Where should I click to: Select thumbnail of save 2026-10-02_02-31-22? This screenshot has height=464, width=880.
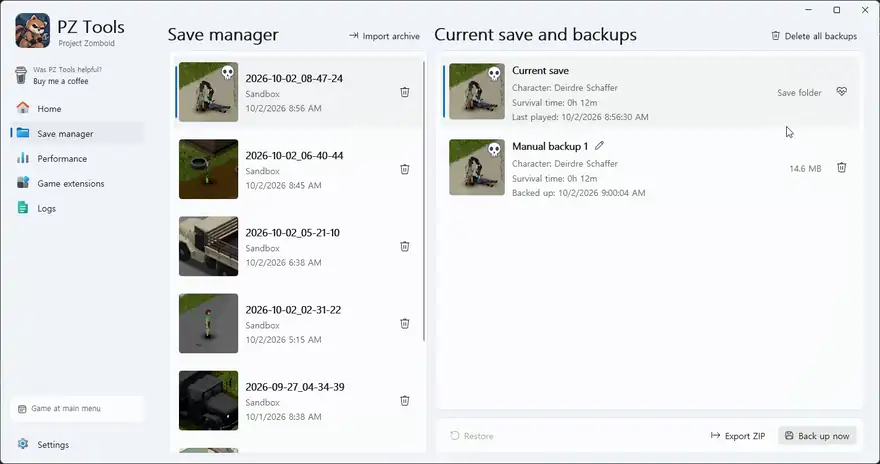click(x=208, y=323)
